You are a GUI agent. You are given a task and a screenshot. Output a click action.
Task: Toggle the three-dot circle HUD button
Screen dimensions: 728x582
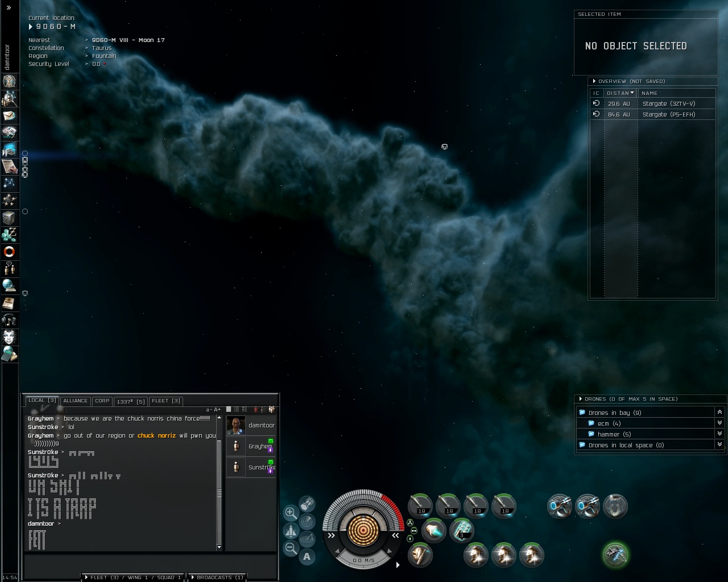pyautogui.click(x=409, y=523)
